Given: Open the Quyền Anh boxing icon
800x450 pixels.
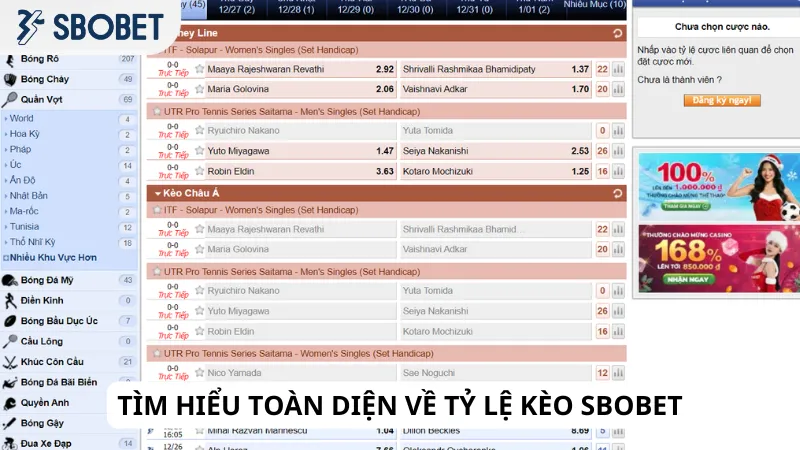Looking at the screenshot, I should pyautogui.click(x=10, y=403).
